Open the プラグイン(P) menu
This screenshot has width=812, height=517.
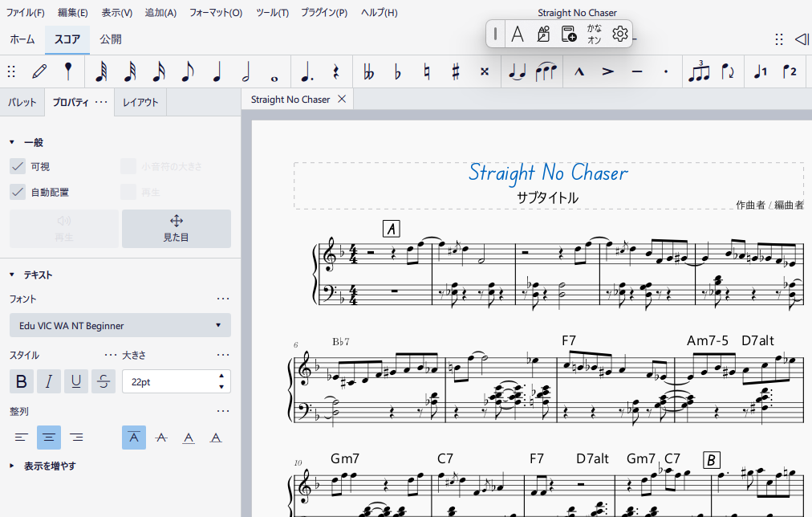coord(324,12)
